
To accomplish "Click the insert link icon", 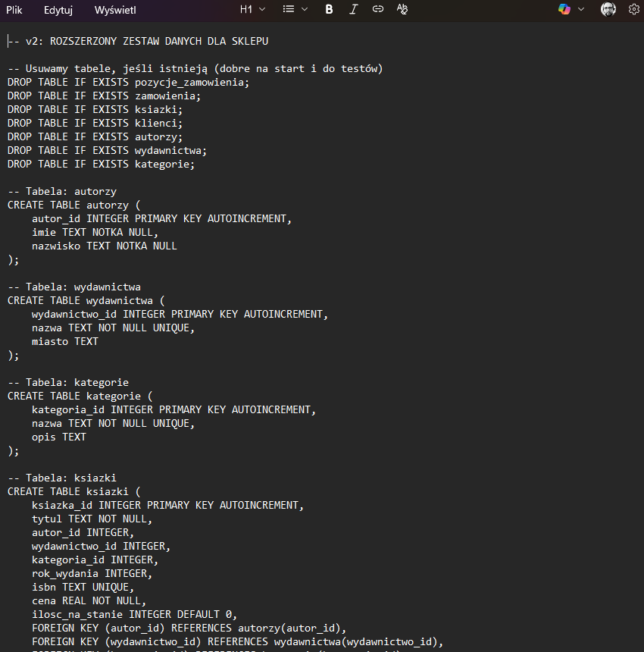I will point(377,9).
